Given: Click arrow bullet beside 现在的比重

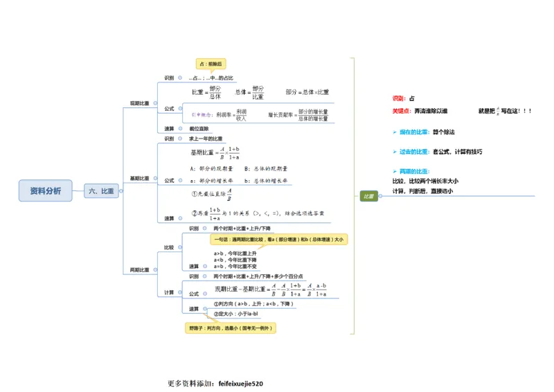Looking at the screenshot, I should pos(394,132).
